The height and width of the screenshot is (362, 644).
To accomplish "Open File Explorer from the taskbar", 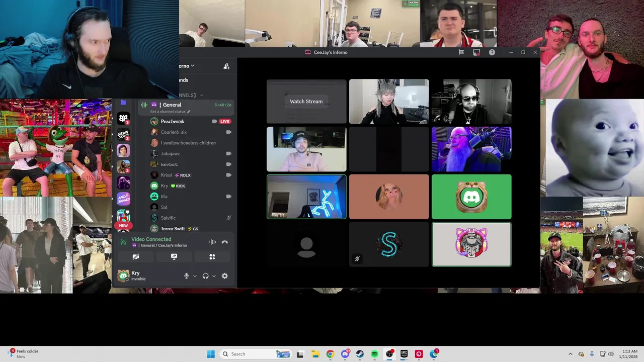I will (x=315, y=354).
